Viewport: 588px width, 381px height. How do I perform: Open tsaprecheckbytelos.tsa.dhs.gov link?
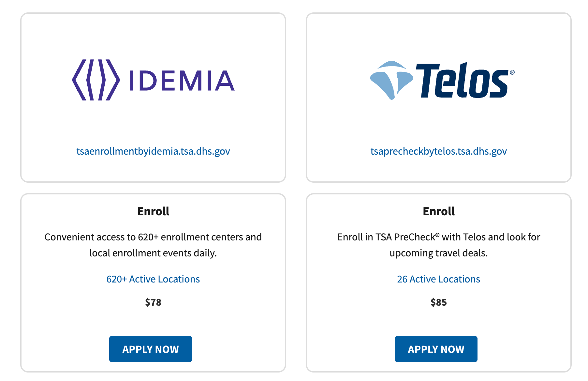coord(438,151)
